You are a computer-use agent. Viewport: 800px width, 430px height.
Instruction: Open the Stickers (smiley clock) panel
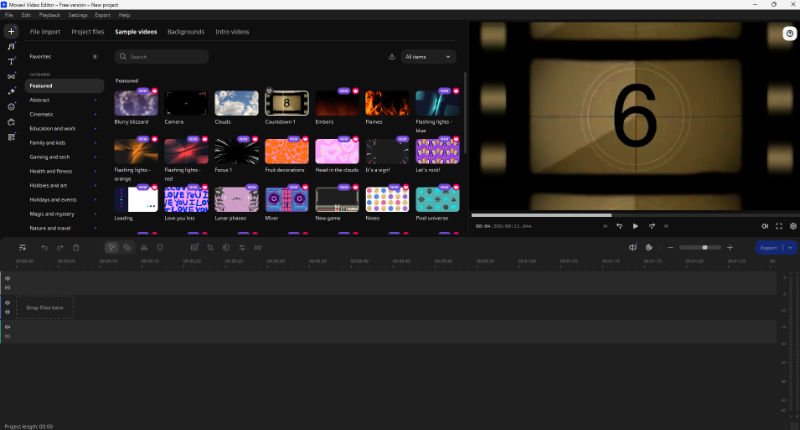[11, 107]
